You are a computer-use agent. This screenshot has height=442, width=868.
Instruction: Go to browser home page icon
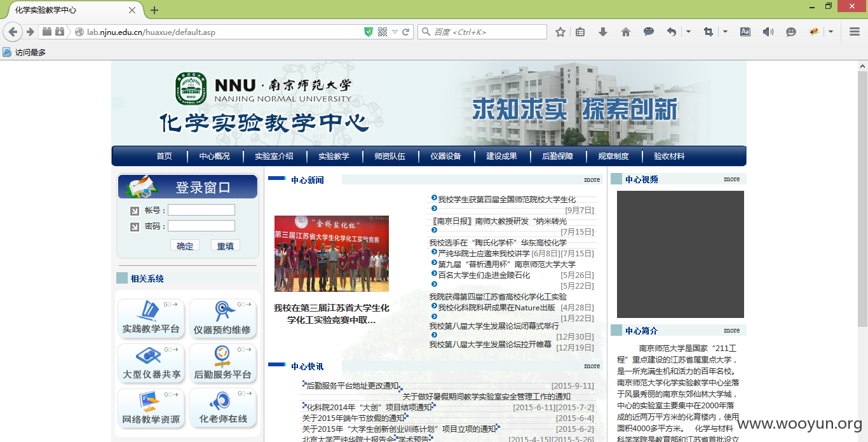[626, 32]
